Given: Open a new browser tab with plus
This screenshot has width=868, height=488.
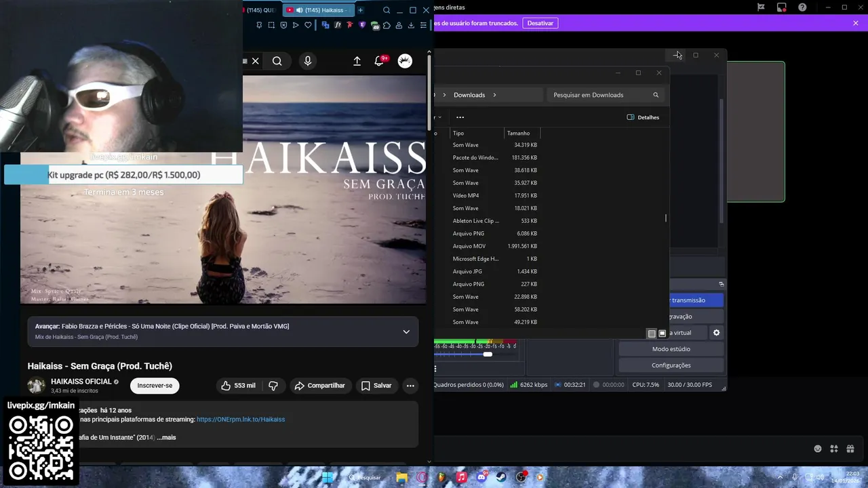Looking at the screenshot, I should 361,10.
